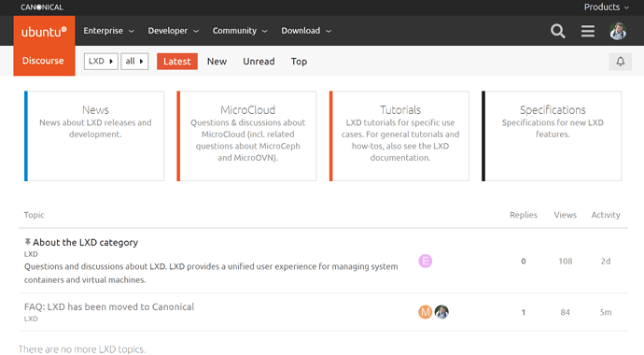Open the Download menu
Viewport: 644px width, 355px height.
[306, 31]
